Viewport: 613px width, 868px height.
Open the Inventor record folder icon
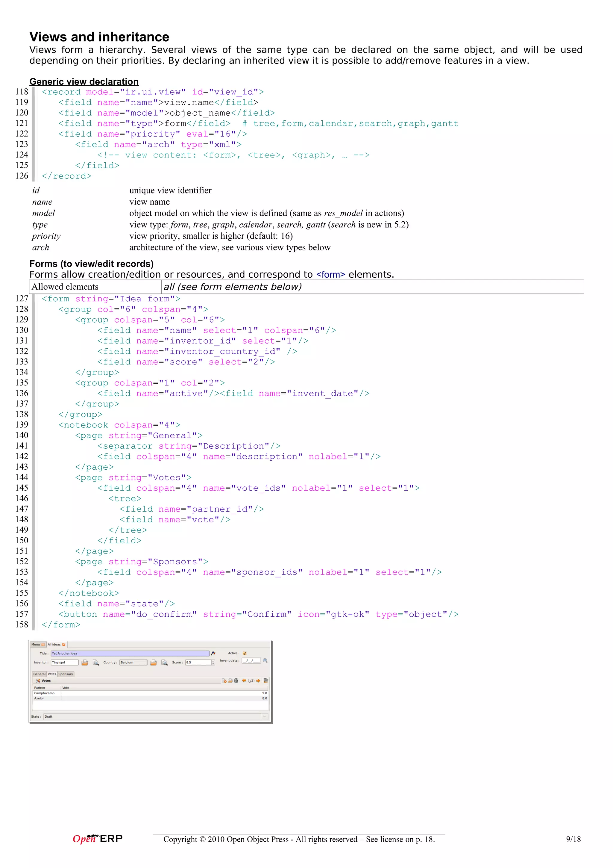pos(85,663)
